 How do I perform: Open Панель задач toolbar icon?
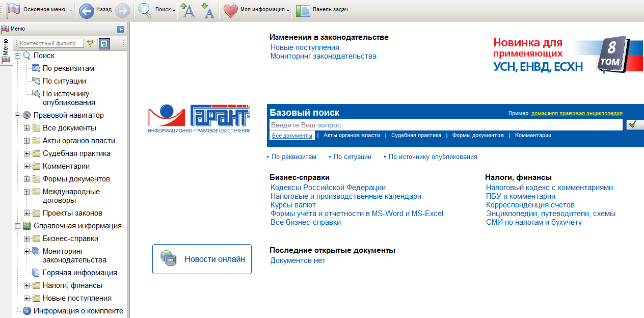click(303, 10)
